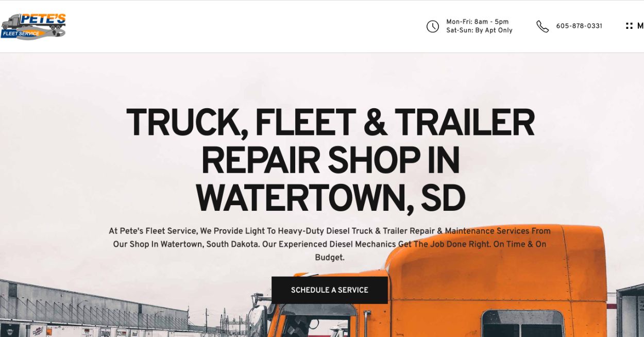The image size is (644, 337).
Task: Click Sat-Sun: By Apt Only text
Action: 479,30
